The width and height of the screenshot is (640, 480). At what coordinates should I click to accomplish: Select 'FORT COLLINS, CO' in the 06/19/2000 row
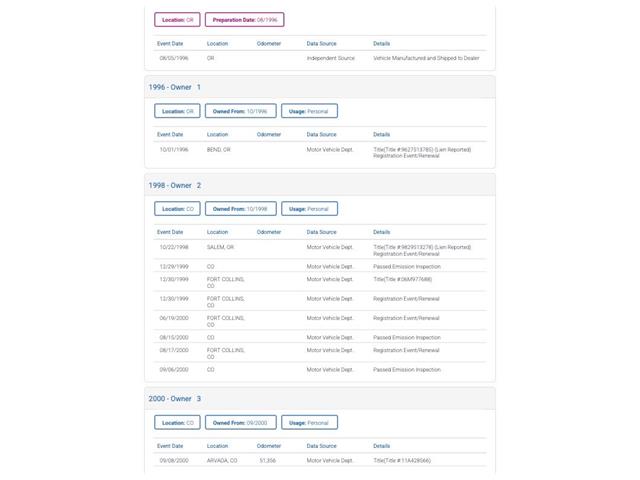click(225, 321)
